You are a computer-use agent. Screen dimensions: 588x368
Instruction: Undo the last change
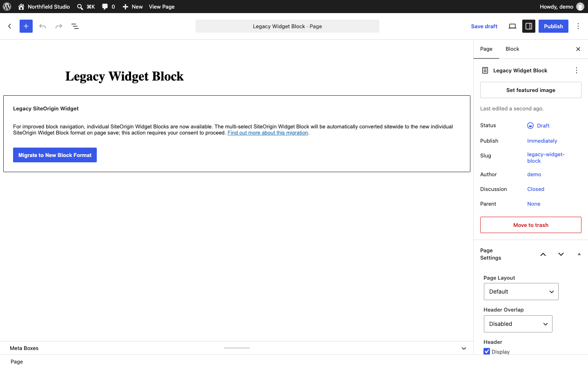pyautogui.click(x=42, y=26)
